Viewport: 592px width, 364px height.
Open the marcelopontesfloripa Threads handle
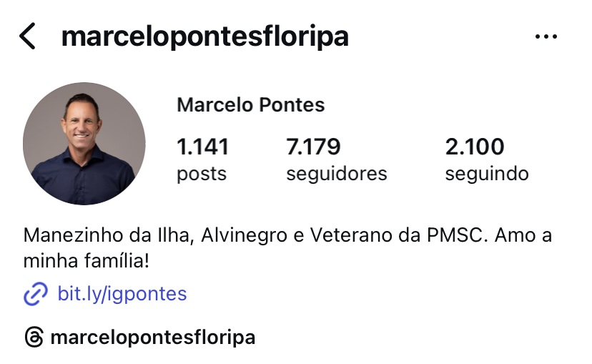(153, 338)
